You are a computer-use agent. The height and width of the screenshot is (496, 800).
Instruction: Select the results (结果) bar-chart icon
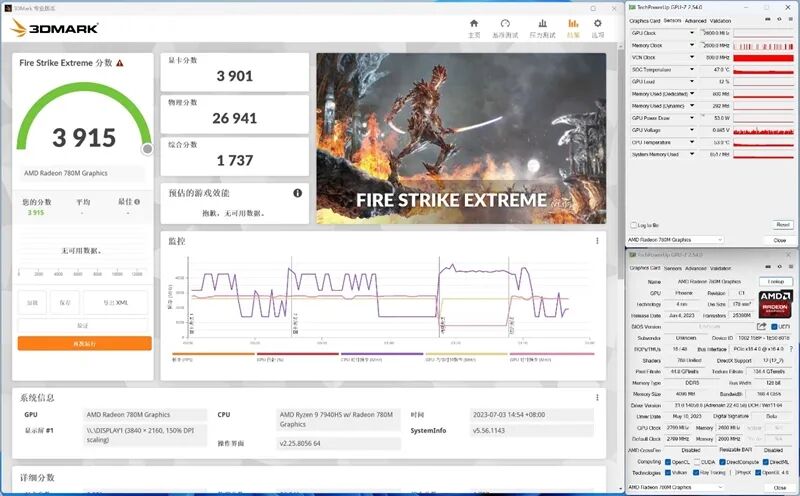click(573, 23)
